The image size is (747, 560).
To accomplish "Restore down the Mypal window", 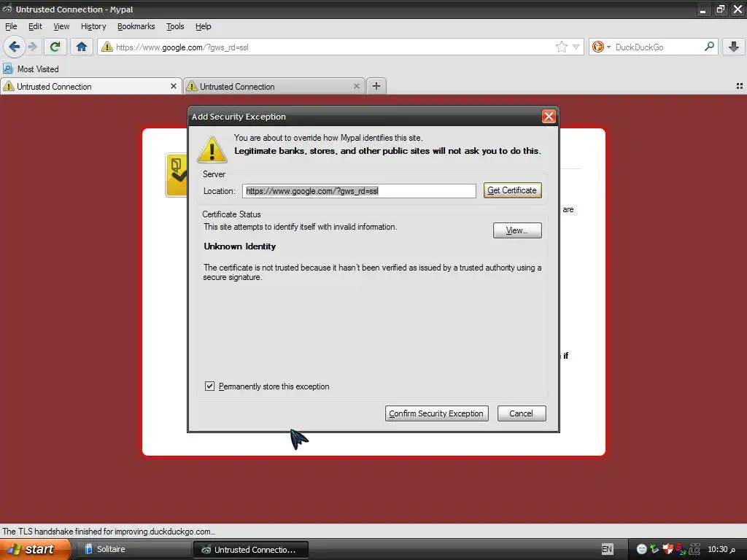I will 720,9.
